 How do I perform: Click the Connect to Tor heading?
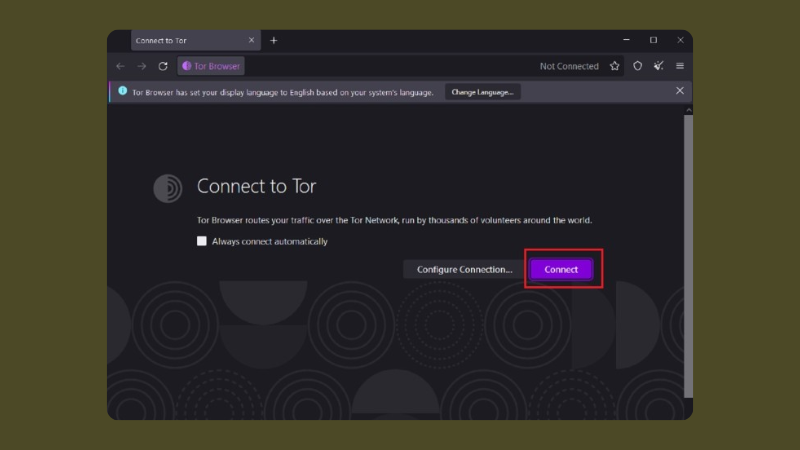[x=256, y=186]
